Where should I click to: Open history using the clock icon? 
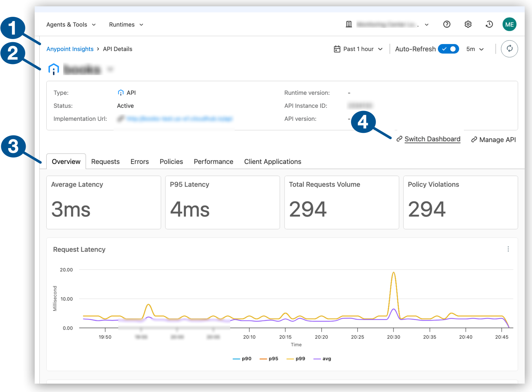(x=489, y=24)
